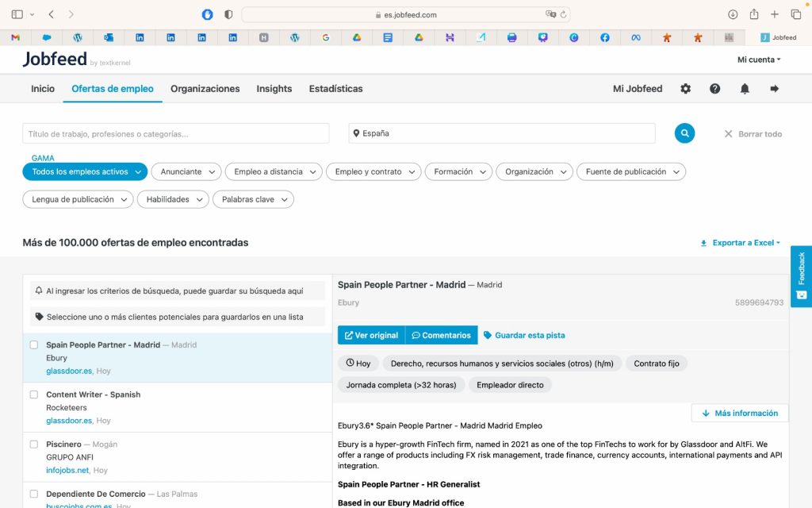
Task: Click the job title search field
Action: tap(175, 133)
